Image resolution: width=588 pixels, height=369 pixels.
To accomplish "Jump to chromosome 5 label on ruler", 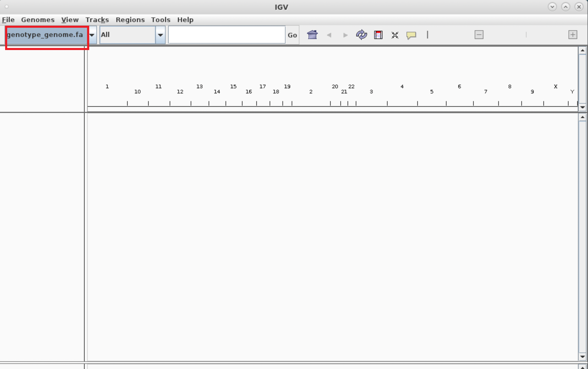I will [432, 92].
